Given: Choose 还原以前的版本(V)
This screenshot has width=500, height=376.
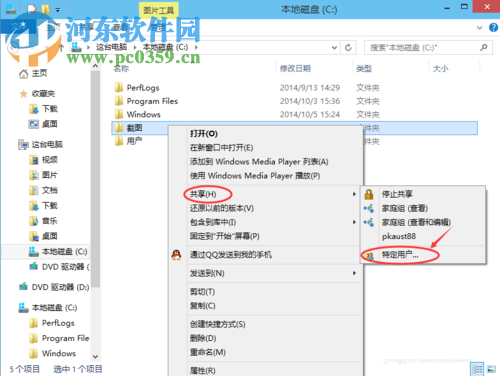Looking at the screenshot, I should (222, 208).
